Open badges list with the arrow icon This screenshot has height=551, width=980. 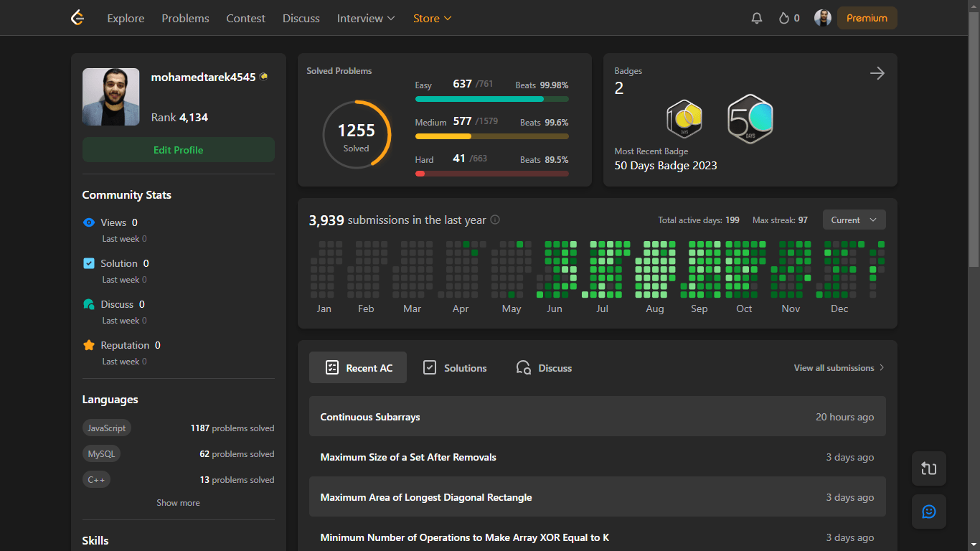tap(877, 73)
